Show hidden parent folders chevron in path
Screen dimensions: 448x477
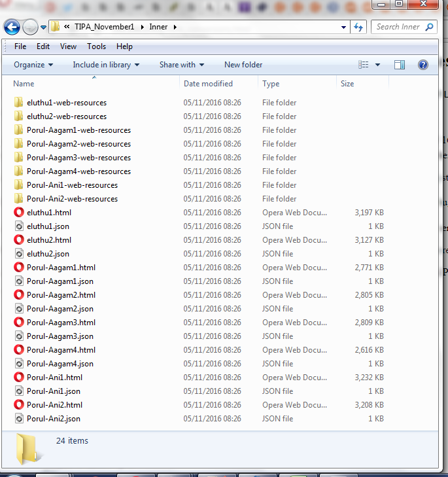tap(67, 27)
